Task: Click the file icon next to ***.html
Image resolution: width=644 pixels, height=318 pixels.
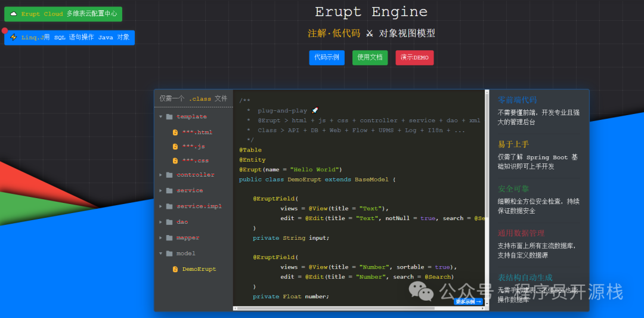Action: pos(175,132)
